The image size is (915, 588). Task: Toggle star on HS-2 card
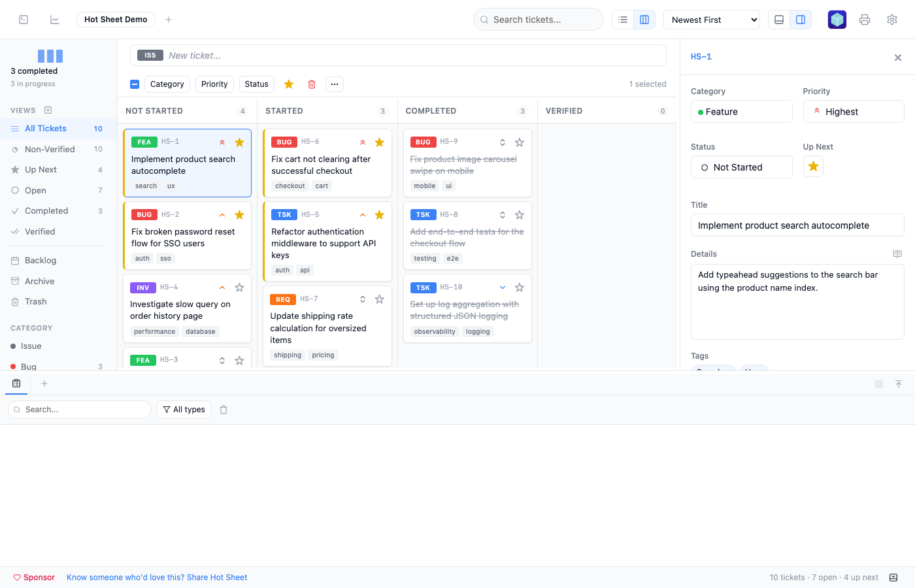pos(239,215)
